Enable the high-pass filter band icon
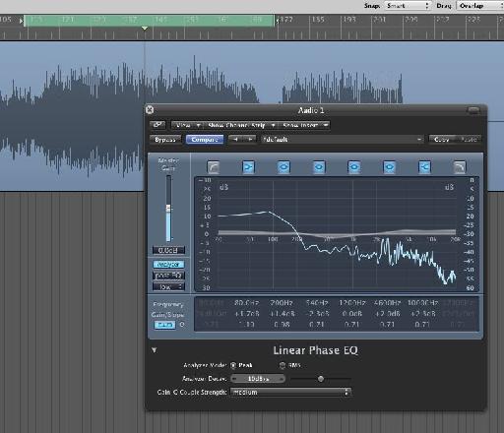This screenshot has height=433, width=504. (x=214, y=167)
